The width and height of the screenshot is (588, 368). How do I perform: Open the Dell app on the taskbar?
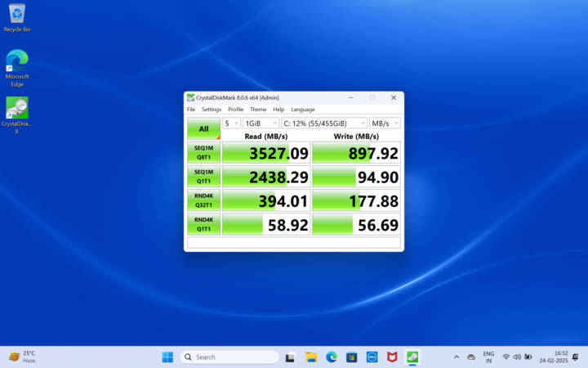pyautogui.click(x=372, y=357)
